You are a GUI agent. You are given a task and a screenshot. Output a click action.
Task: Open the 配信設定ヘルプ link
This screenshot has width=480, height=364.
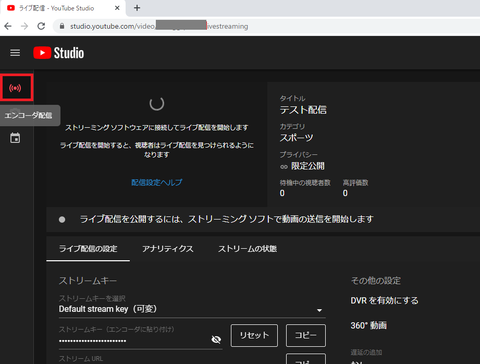157,182
